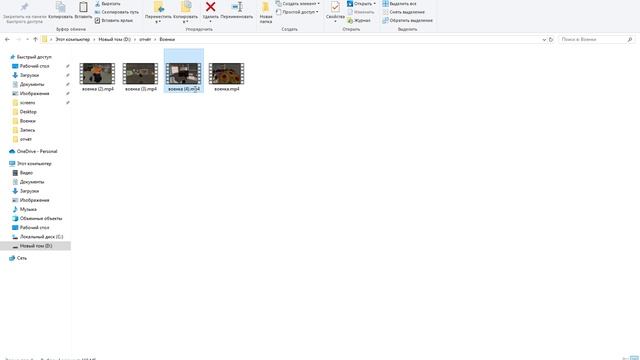Viewport: 640px width, 360px height.
Task: Click Обратить выделение (invert selection)
Action: (408, 20)
